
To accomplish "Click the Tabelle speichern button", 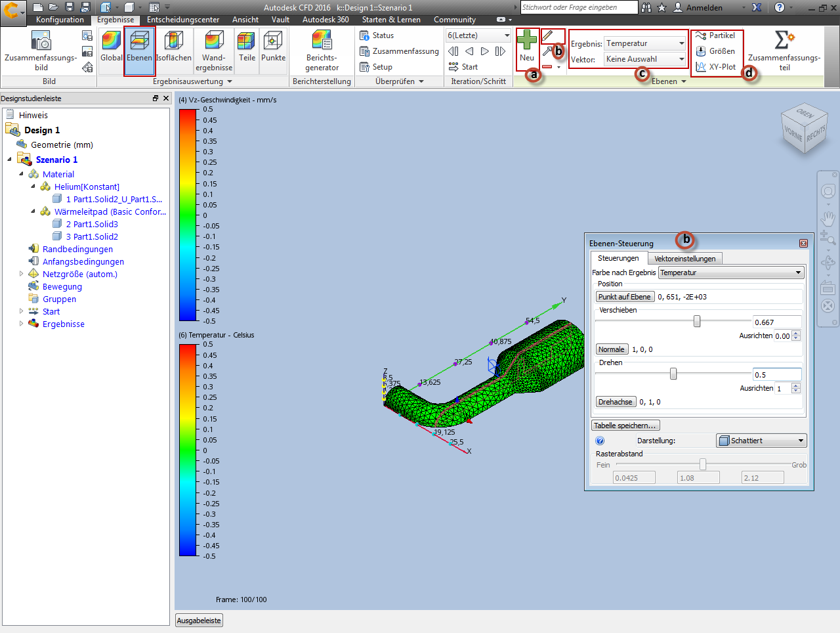I will (x=625, y=426).
